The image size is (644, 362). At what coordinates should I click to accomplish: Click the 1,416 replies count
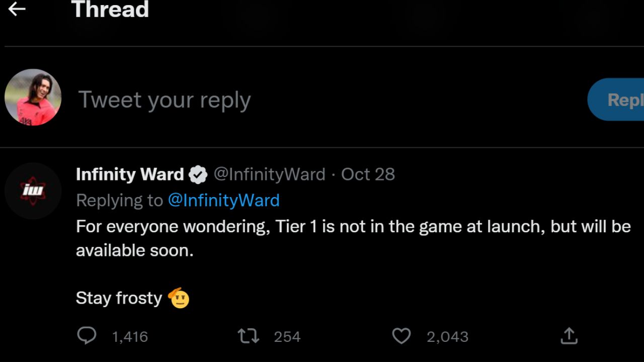[130, 336]
